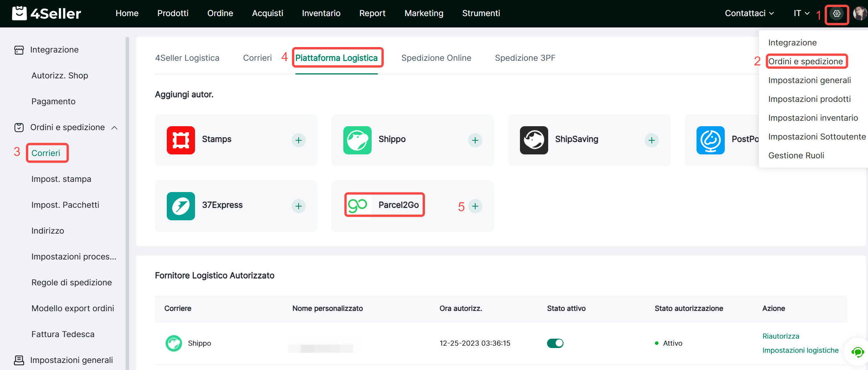Open the IT language dropdown
Image resolution: width=868 pixels, height=370 pixels.
801,13
